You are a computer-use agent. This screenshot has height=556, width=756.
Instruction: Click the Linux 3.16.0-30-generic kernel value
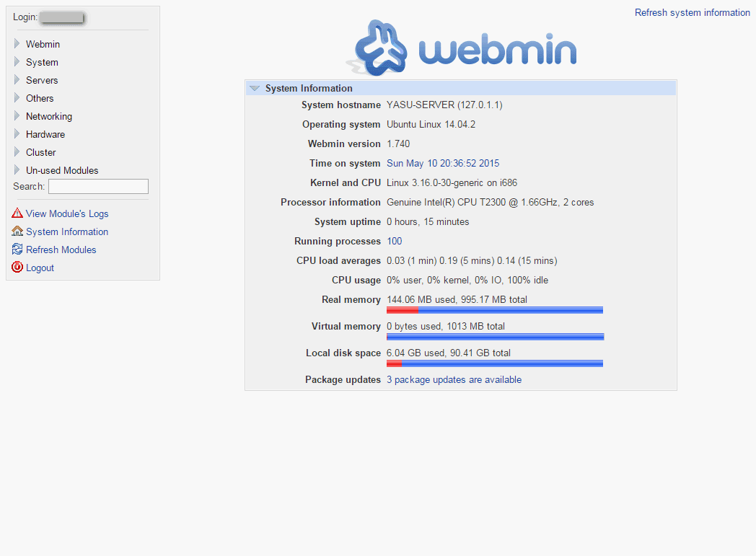click(452, 182)
